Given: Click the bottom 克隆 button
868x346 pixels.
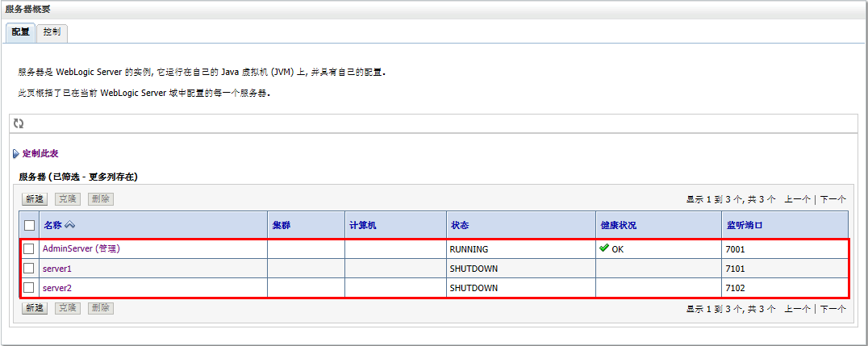Looking at the screenshot, I should click(68, 308).
